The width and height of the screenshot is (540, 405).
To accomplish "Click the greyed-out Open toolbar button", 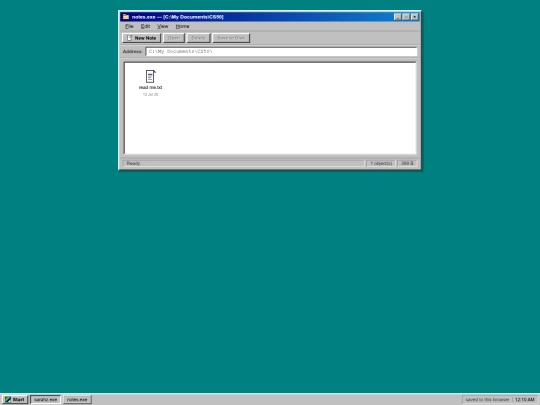I will coord(174,38).
